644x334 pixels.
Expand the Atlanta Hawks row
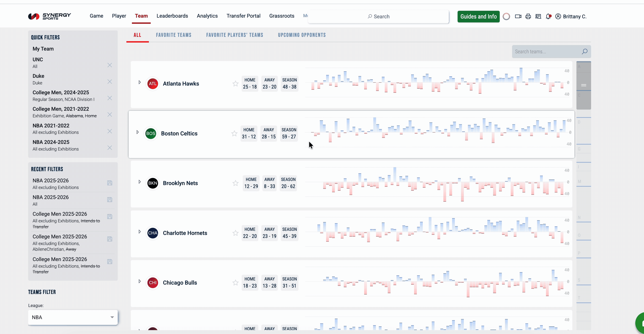[x=139, y=82]
